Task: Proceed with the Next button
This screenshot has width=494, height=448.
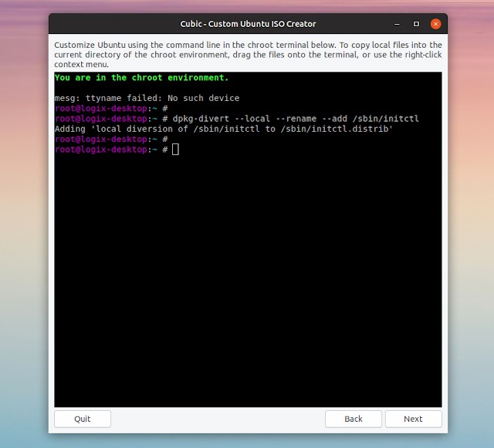Action: point(414,419)
